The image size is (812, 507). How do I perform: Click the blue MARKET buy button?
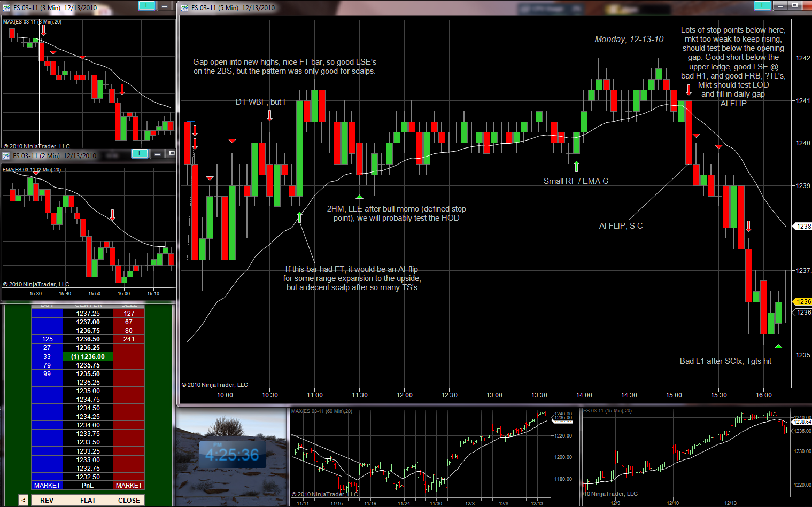[x=47, y=485]
